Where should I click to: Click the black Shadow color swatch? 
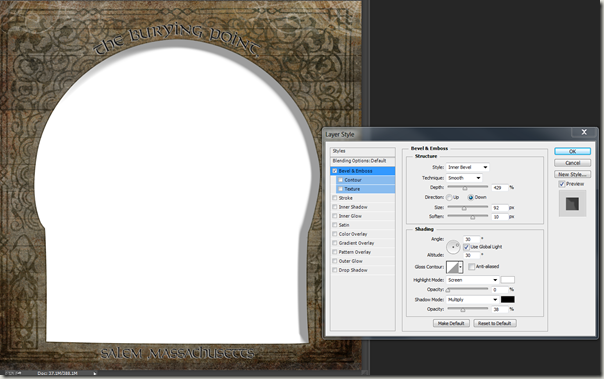507,299
